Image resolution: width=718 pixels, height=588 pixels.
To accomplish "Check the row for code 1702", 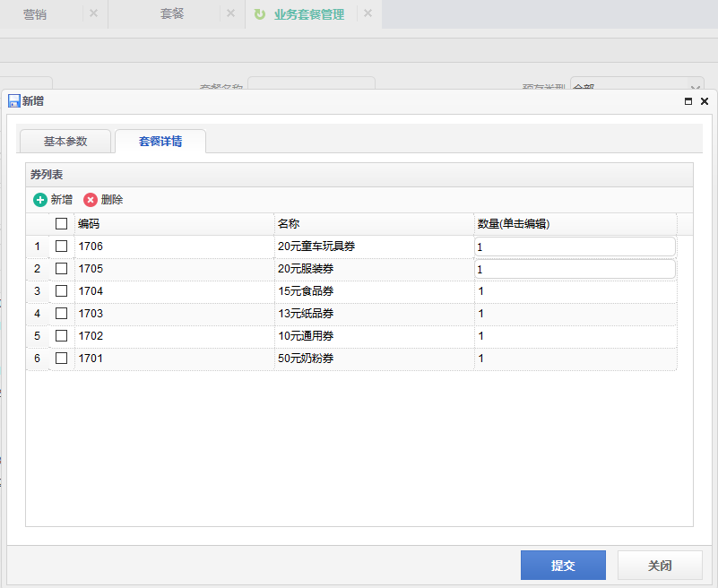I will coord(61,335).
